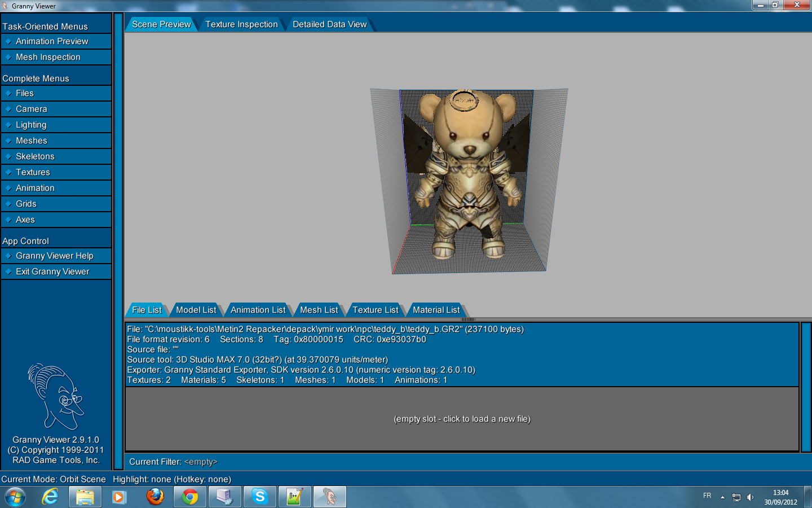Click the 'Models: 1' count
Viewport: 812px width, 508px height.
[365, 380]
